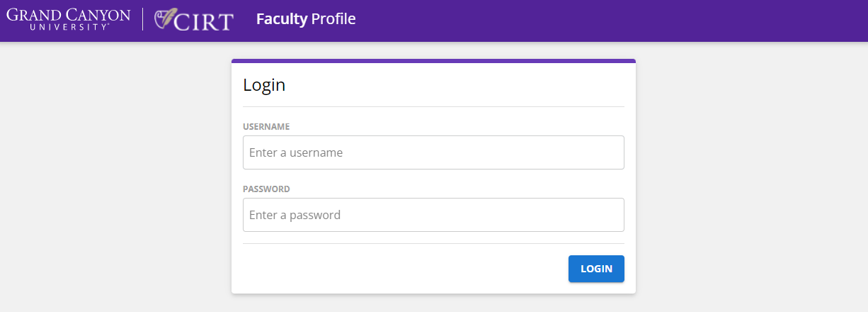This screenshot has width=868, height=312.
Task: Focus the username input field
Action: point(433,152)
